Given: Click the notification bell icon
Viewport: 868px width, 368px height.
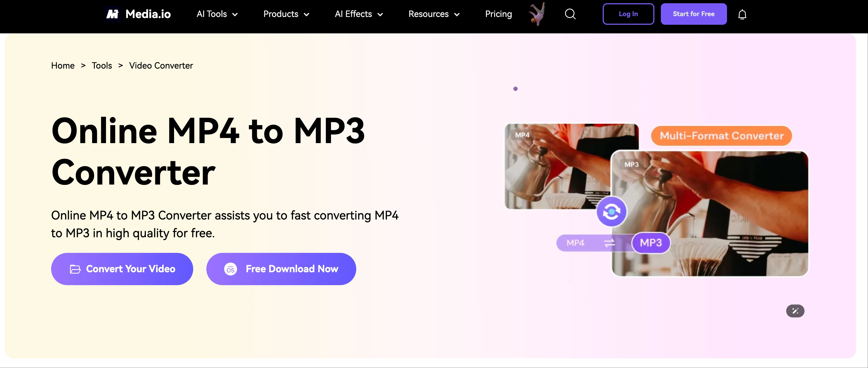Looking at the screenshot, I should tap(742, 15).
